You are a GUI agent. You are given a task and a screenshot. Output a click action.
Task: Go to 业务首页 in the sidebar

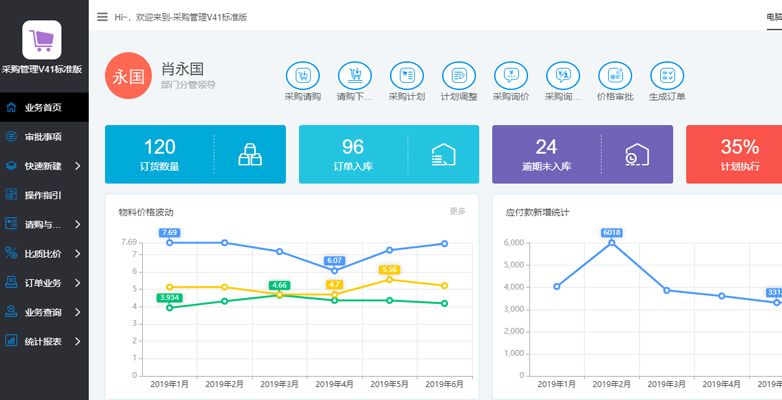[x=44, y=108]
